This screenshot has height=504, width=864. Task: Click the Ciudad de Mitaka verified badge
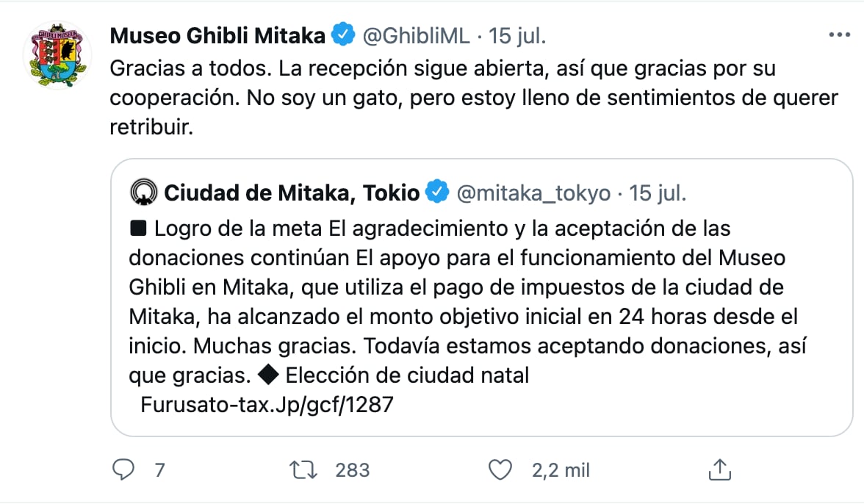[x=436, y=191]
